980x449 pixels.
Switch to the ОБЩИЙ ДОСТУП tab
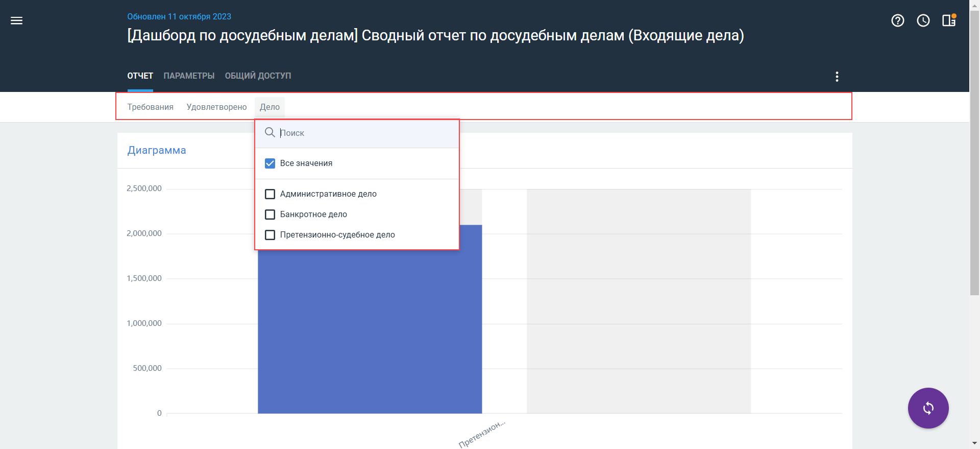[258, 76]
